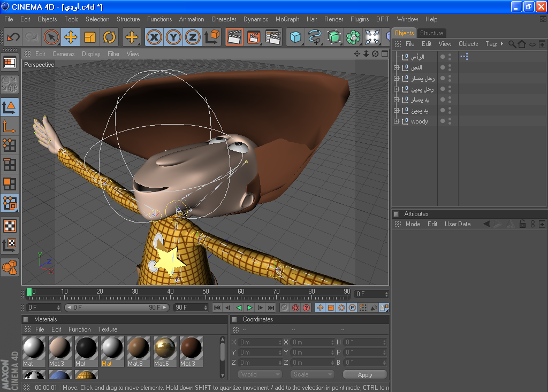The image size is (548, 392).
Task: Click the Redo arrow icon
Action: coord(32,37)
